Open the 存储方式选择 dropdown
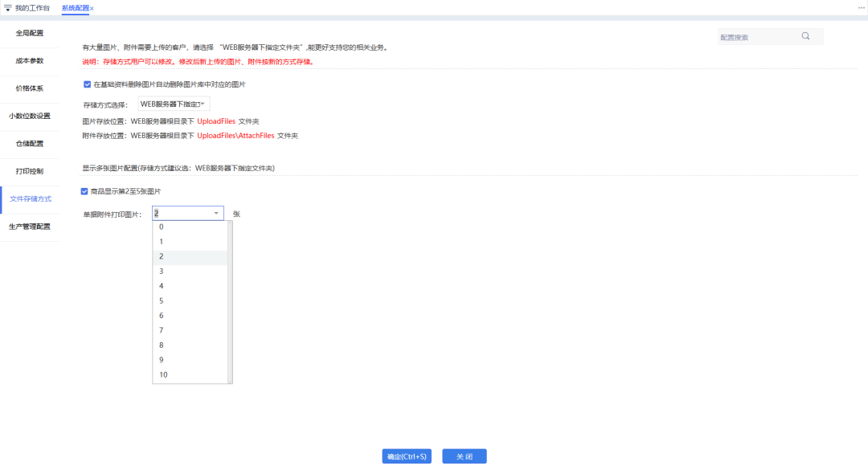Viewport: 868px width, 470px height. 174,104
